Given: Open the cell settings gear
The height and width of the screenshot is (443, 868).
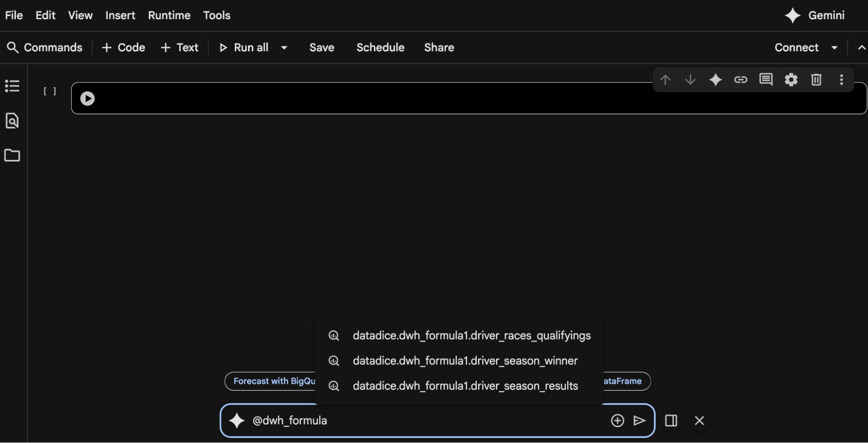Looking at the screenshot, I should coord(791,79).
